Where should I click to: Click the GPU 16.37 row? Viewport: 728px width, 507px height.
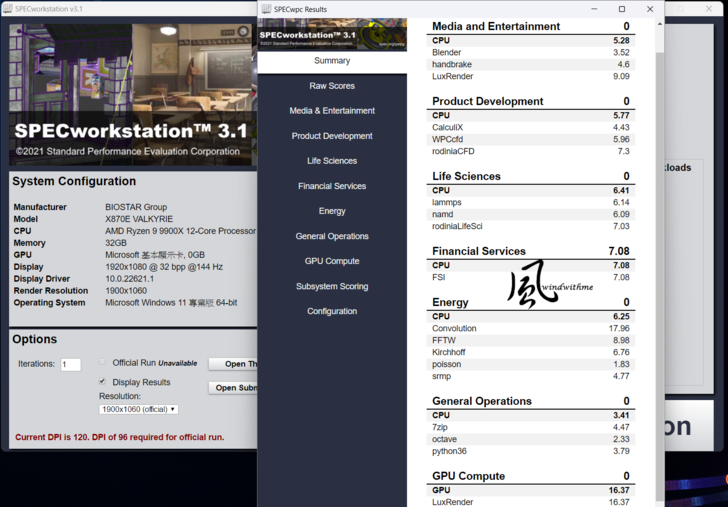[x=531, y=490]
